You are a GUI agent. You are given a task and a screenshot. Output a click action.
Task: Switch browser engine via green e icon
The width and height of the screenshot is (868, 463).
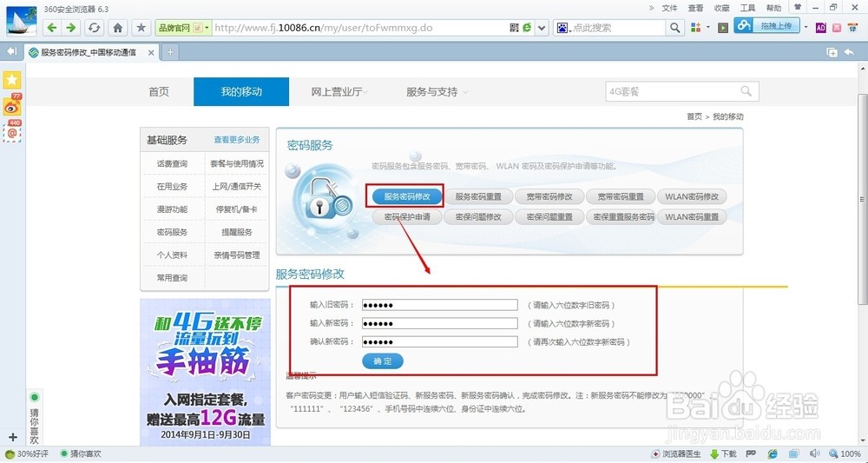[527, 27]
